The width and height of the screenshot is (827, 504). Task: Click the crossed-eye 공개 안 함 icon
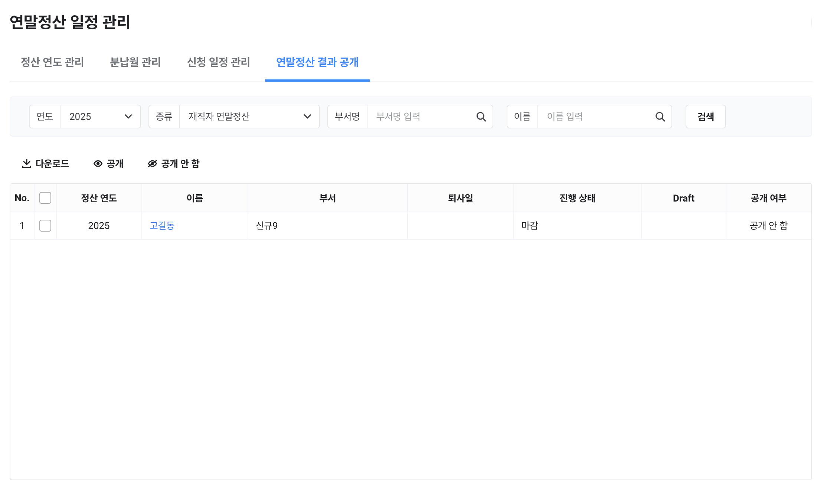(152, 164)
